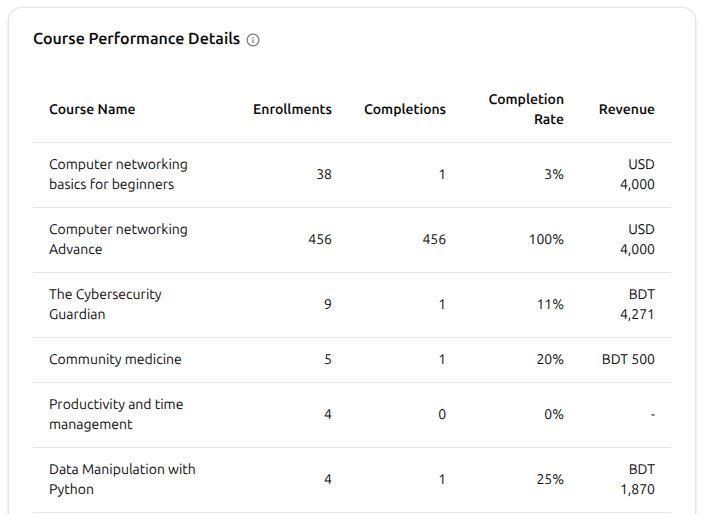This screenshot has height=514, width=715.
Task: Click the Course Performance Details heading
Action: pyautogui.click(x=136, y=39)
